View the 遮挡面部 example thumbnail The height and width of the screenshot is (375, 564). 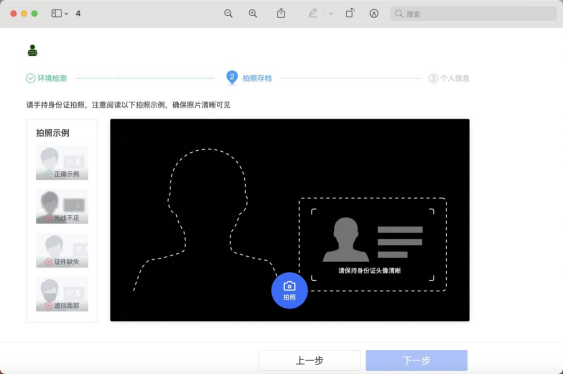click(x=62, y=294)
